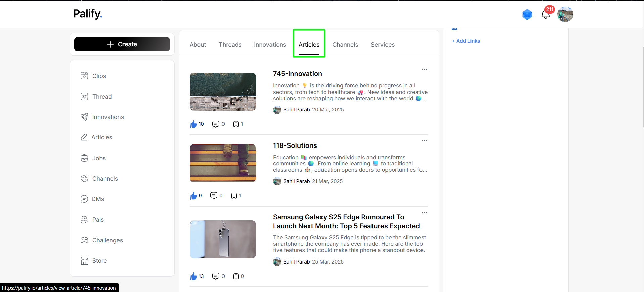Open the 118-Solutions stairs thumbnail
The width and height of the screenshot is (644, 292).
click(223, 163)
